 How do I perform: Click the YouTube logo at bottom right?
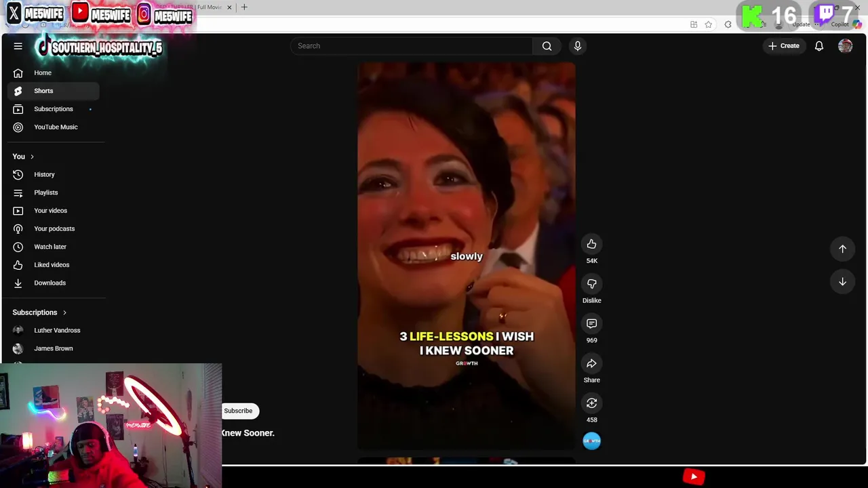(x=694, y=477)
